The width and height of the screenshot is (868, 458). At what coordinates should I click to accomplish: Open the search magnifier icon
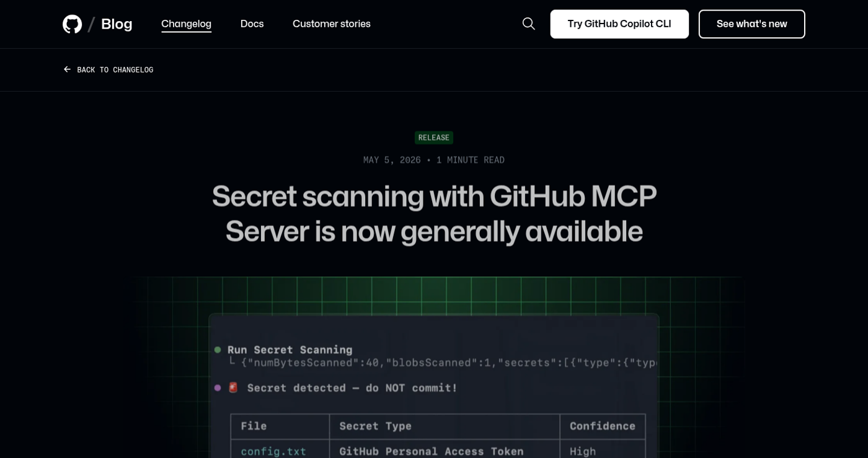click(x=529, y=24)
